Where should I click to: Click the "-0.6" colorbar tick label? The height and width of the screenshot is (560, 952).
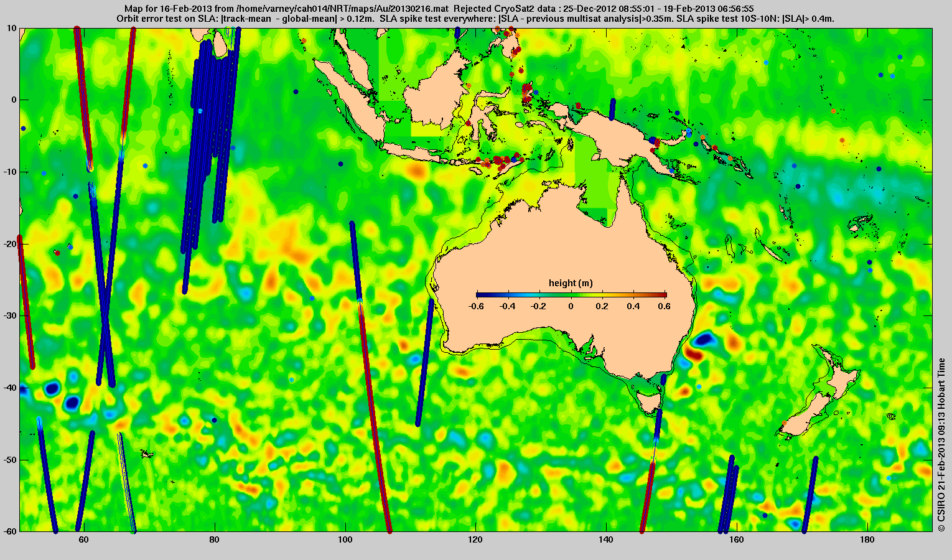pos(476,306)
